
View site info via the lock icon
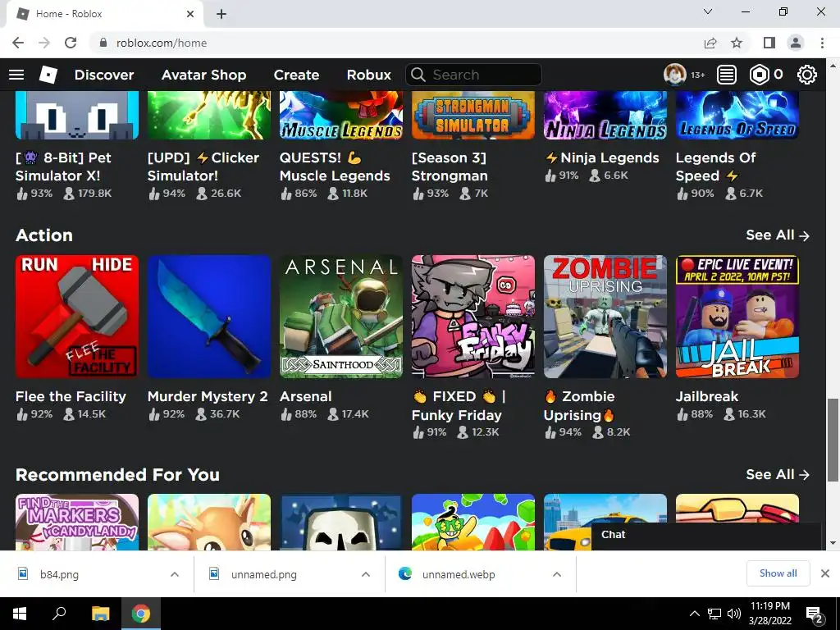point(103,43)
